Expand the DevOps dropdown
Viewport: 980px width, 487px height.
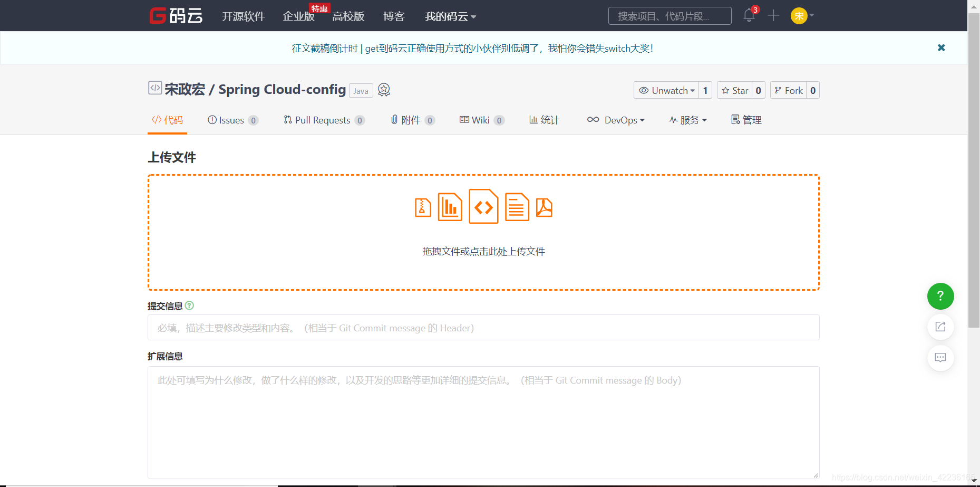coord(616,120)
